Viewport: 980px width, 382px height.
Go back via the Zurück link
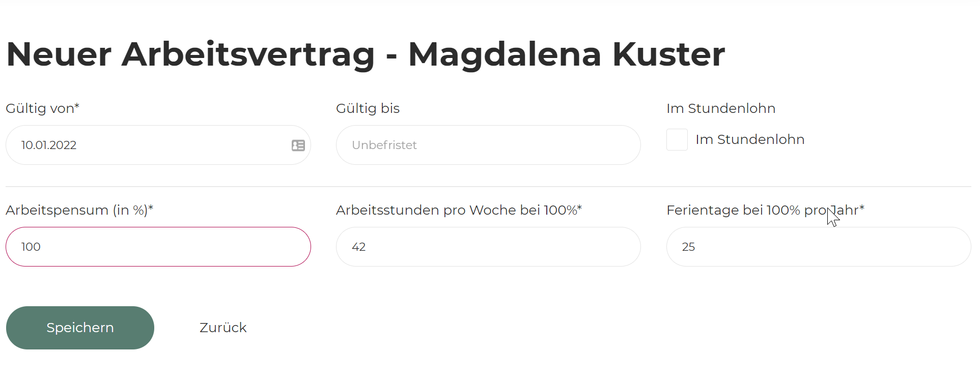click(223, 328)
